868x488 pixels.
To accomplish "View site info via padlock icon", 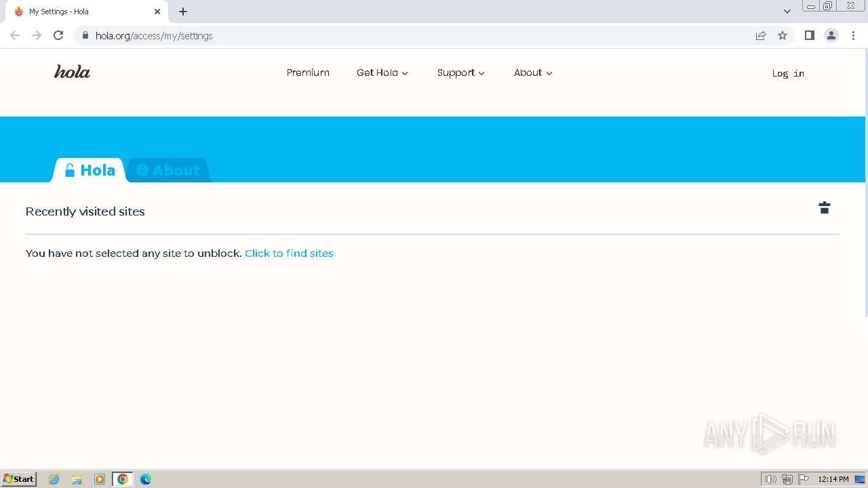I will pyautogui.click(x=85, y=35).
